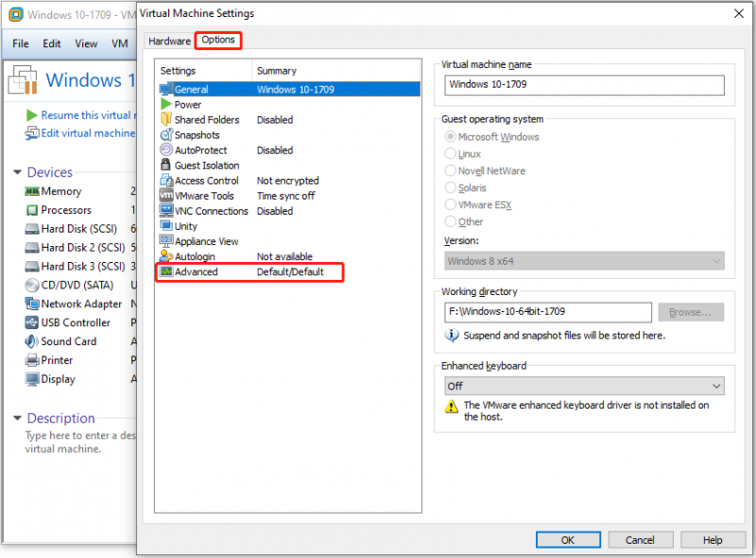The width and height of the screenshot is (756, 558).
Task: Click the Network Adapter icon
Action: pos(32,305)
